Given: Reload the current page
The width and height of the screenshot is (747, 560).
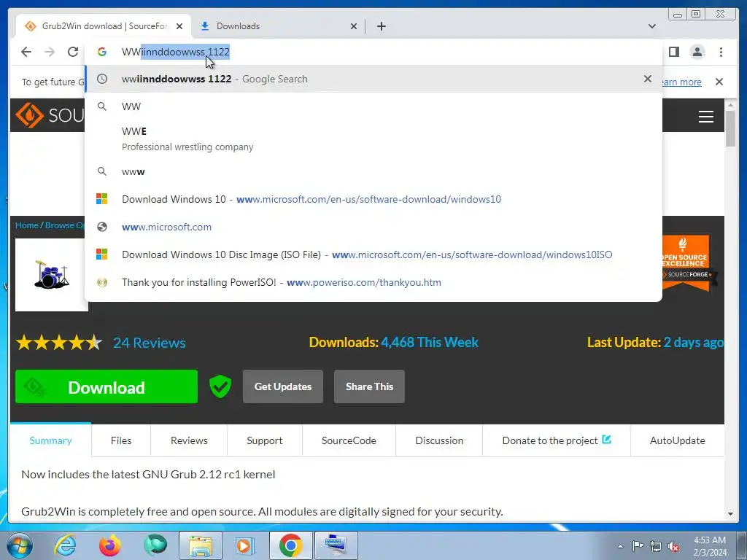Looking at the screenshot, I should click(73, 52).
